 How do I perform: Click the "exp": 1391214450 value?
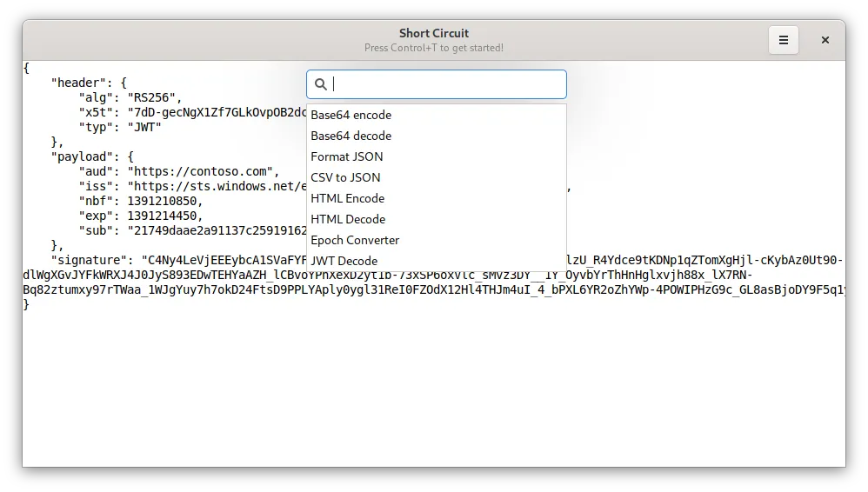point(165,216)
